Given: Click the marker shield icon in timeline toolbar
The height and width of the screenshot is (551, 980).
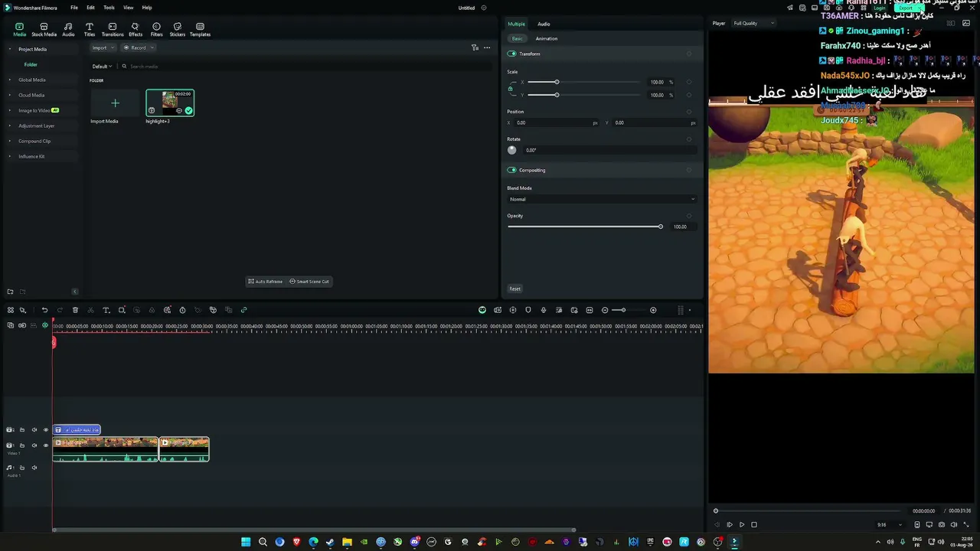Looking at the screenshot, I should coord(528,310).
